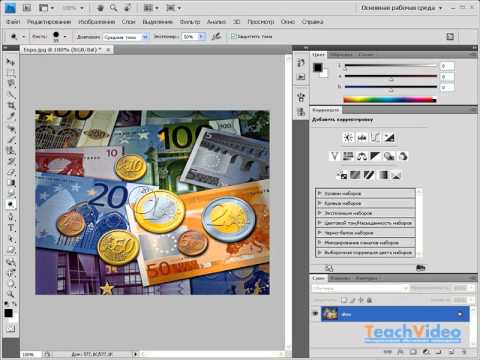Screen dimensions: 480x360
Task: Add a Curves adjustment
Action: tap(375, 137)
